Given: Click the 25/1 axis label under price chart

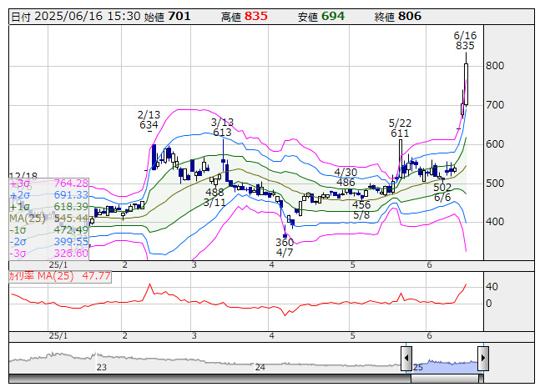Looking at the screenshot, I should tap(58, 265).
